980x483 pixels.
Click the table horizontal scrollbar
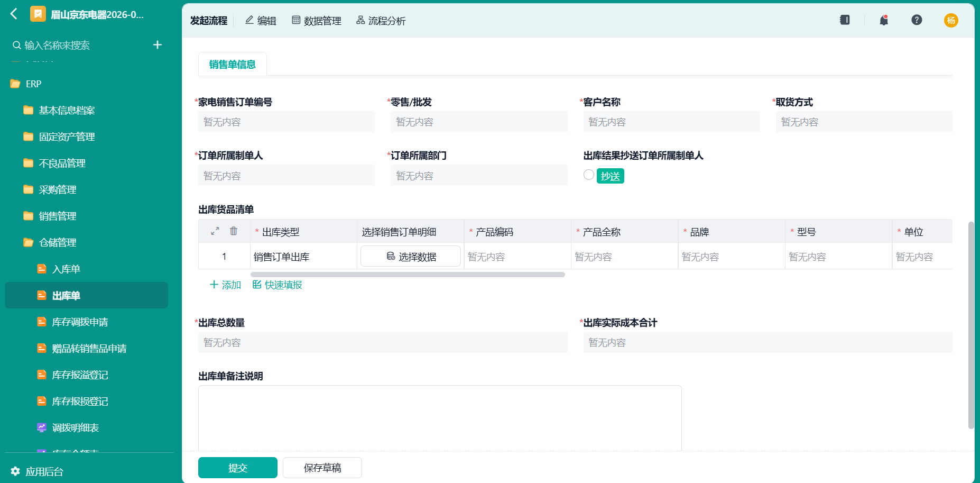tap(408, 275)
